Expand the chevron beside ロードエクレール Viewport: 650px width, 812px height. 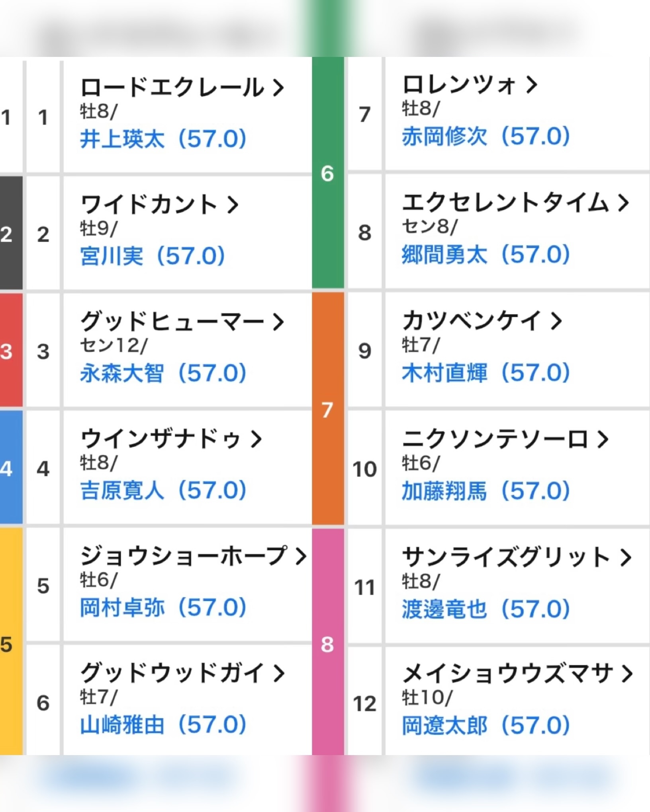[x=278, y=88]
